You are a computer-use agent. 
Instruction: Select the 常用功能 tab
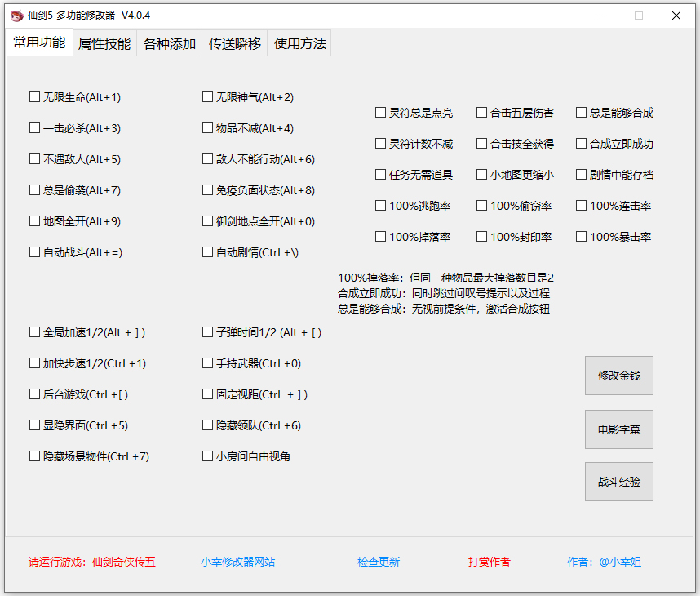(39, 42)
